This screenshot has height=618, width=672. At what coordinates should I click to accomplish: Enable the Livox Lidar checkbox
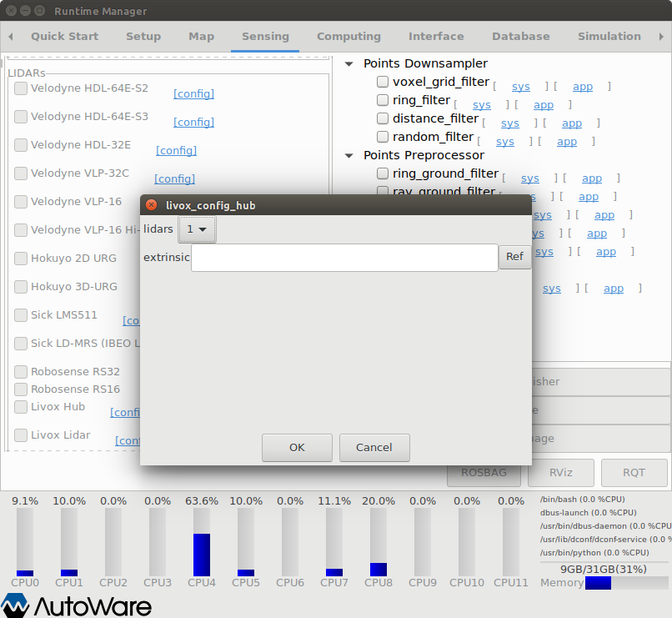[x=21, y=435]
